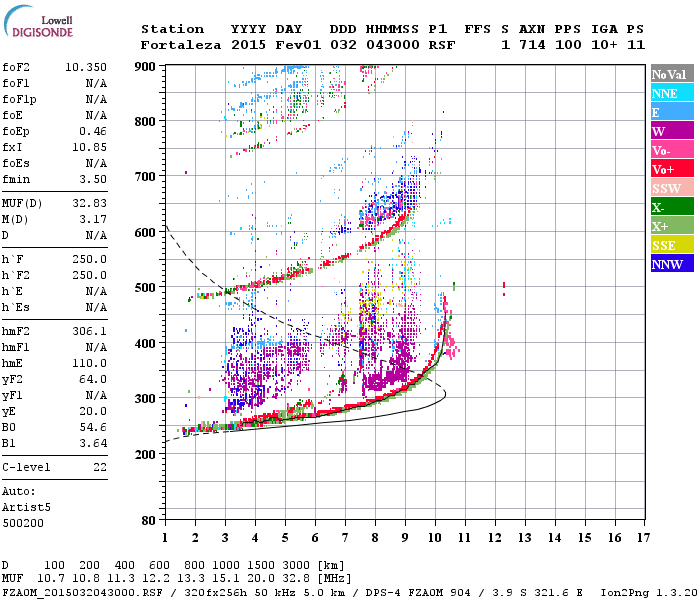Click the FZA0M_2015032043000.RSF filename
700x600 pixels.
coord(82,593)
